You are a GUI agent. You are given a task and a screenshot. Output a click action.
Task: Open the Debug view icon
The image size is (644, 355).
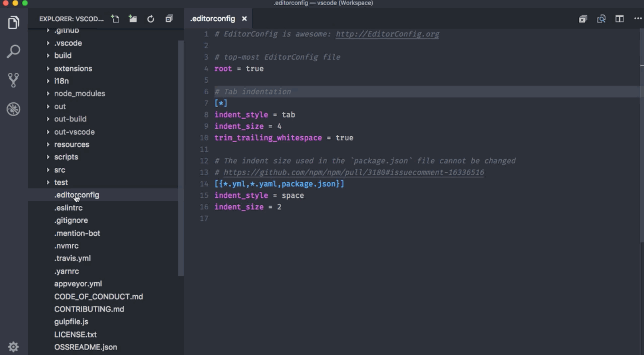tap(13, 109)
